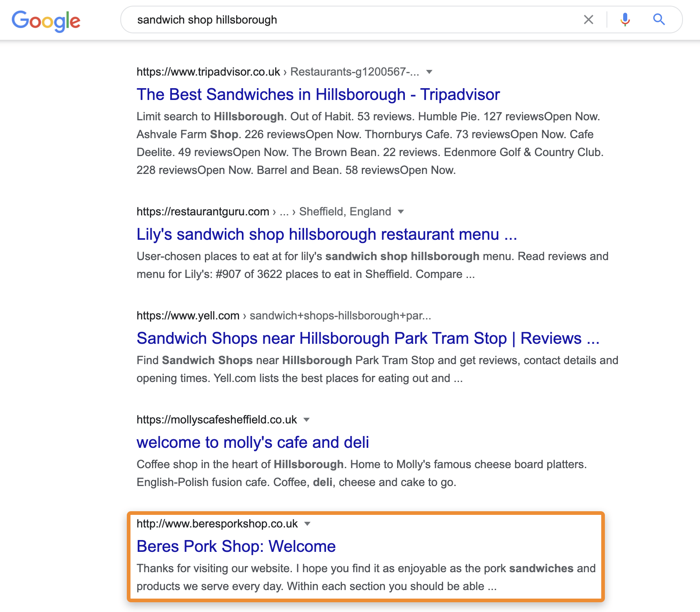Click the restaurantguru.com URL breadcrumb
This screenshot has width=700, height=612.
click(203, 212)
